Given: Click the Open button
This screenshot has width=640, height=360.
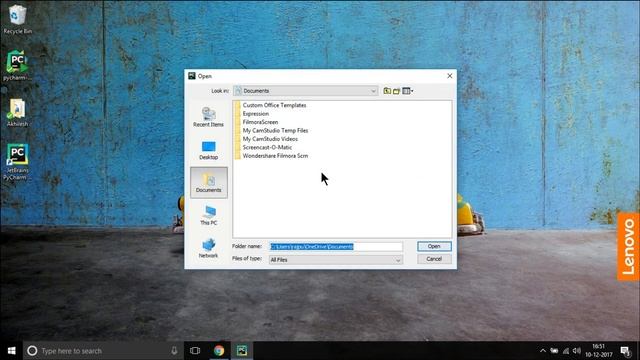Looking at the screenshot, I should 434,246.
